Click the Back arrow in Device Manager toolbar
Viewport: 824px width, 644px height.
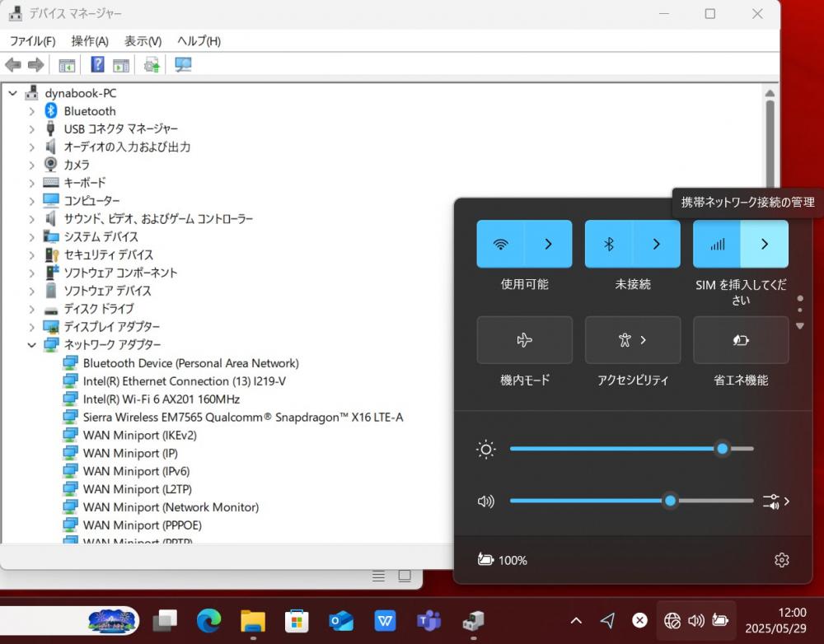12,65
